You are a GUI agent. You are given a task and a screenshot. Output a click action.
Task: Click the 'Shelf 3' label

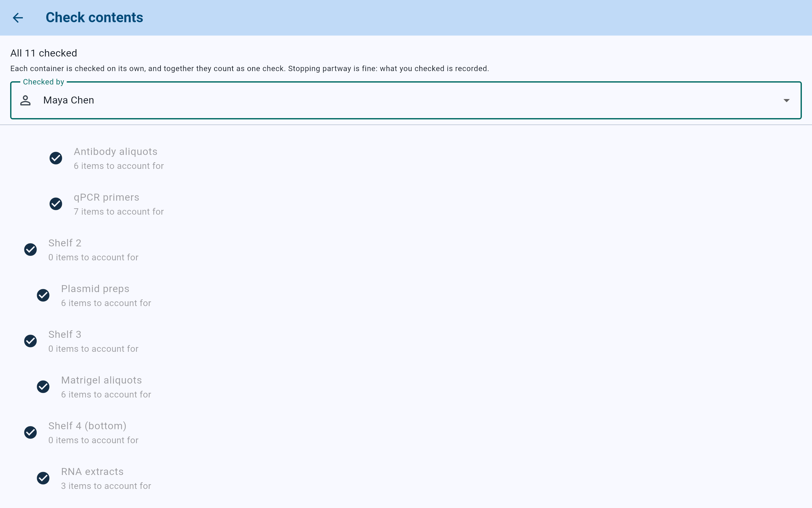(x=65, y=334)
